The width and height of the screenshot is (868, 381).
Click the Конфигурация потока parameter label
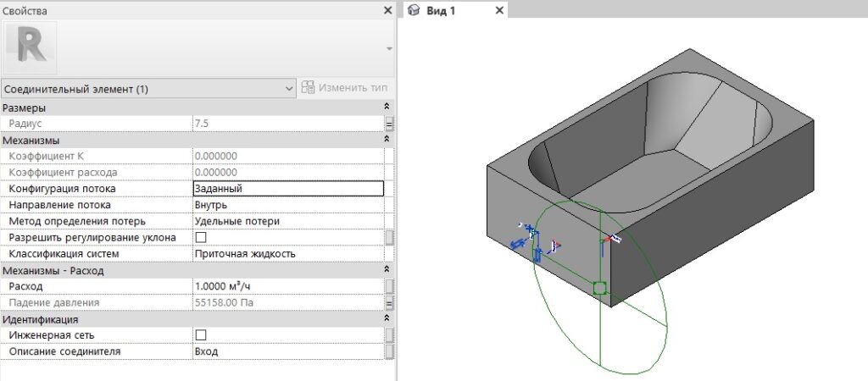[63, 189]
